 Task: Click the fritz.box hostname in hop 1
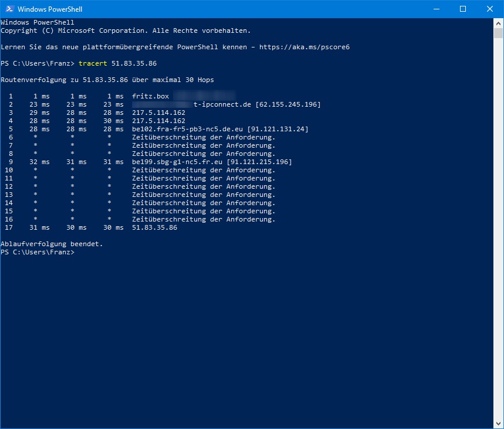tap(150, 96)
